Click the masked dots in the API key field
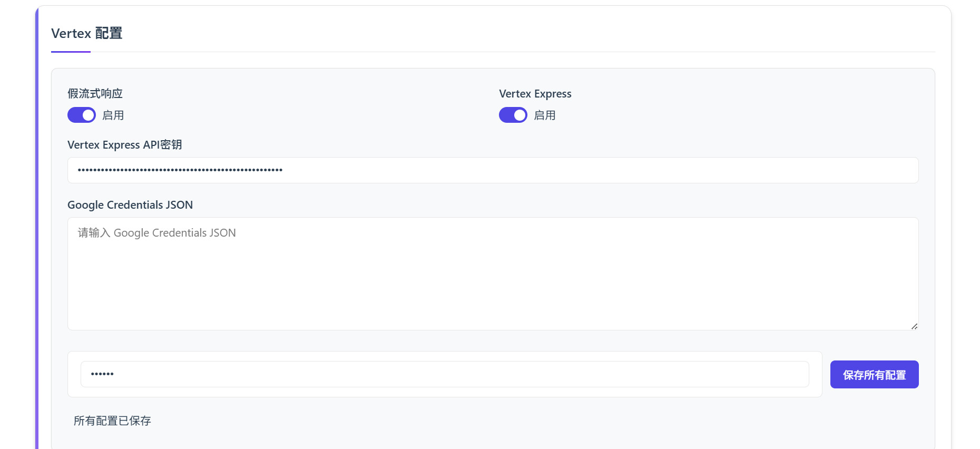 180,170
